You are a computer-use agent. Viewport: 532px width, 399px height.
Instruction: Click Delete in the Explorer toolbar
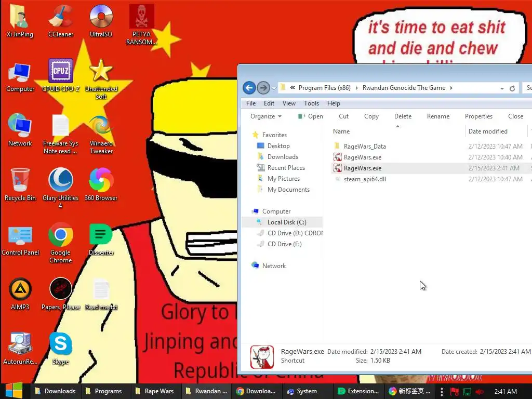[x=403, y=116]
